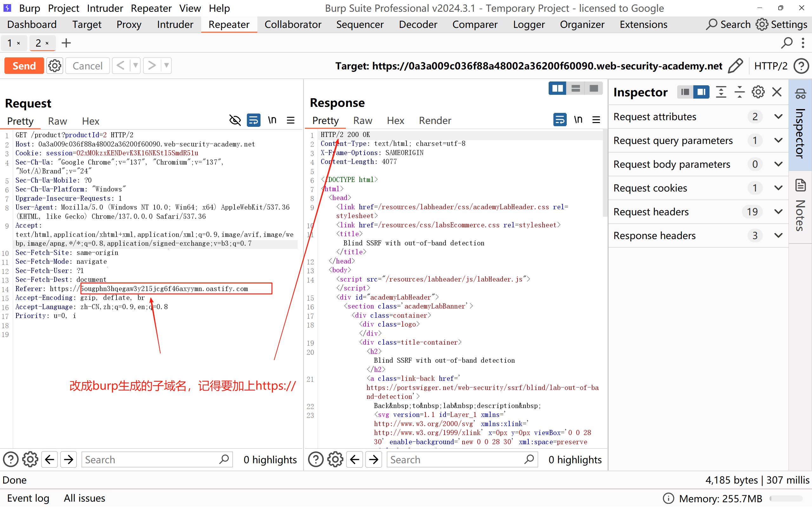Add a new Repeater tab with plus

pos(66,43)
